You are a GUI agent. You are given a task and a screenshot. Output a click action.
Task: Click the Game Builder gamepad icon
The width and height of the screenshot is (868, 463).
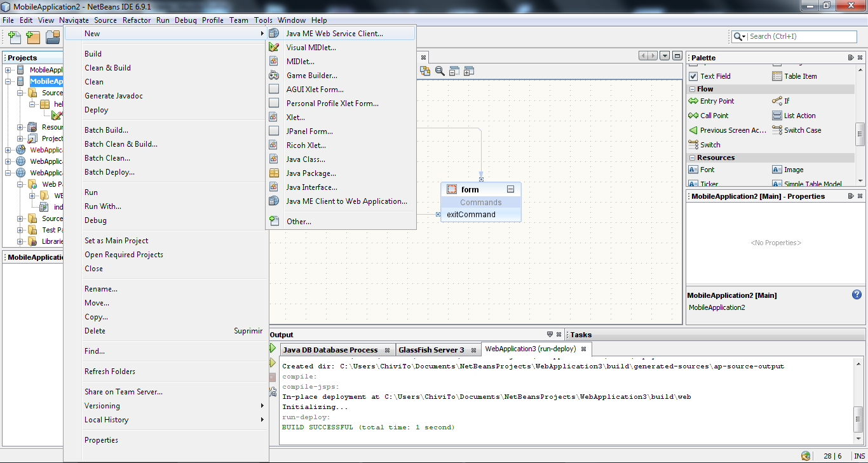click(274, 76)
